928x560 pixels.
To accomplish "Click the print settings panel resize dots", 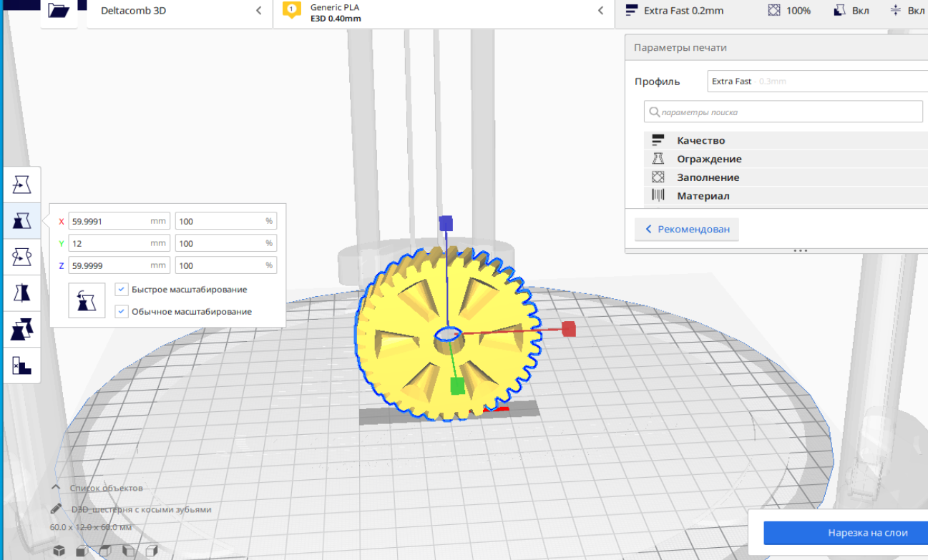I will pyautogui.click(x=801, y=251).
